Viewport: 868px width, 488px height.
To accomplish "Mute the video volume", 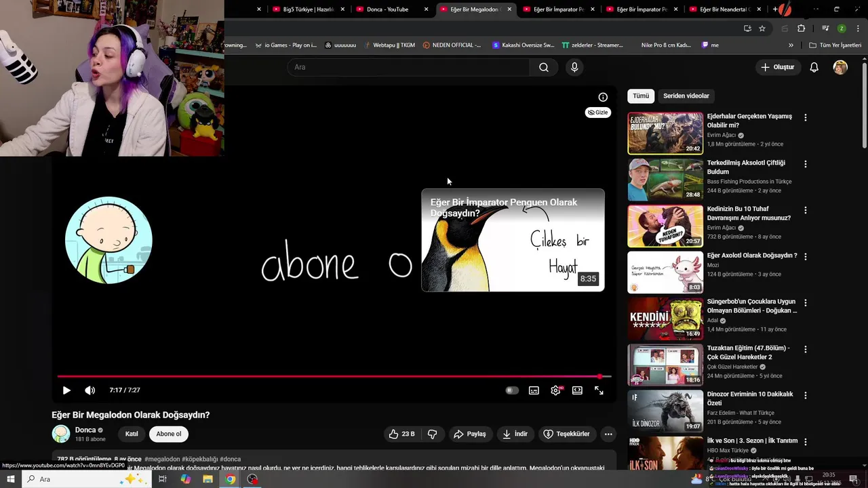I will pos(90,390).
